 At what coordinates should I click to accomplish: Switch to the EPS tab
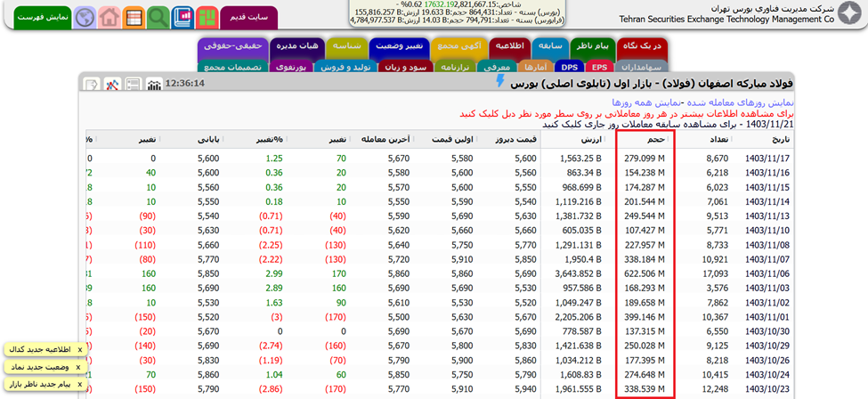click(x=597, y=67)
